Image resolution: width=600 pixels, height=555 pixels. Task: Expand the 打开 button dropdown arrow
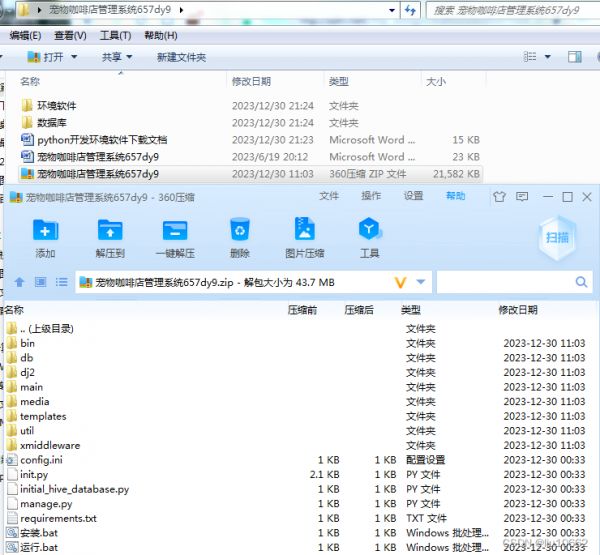click(x=74, y=57)
